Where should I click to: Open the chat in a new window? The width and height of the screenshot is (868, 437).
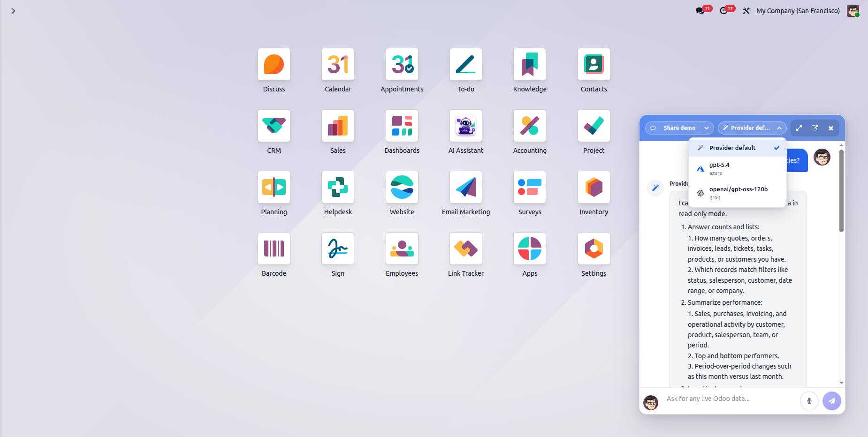click(815, 128)
